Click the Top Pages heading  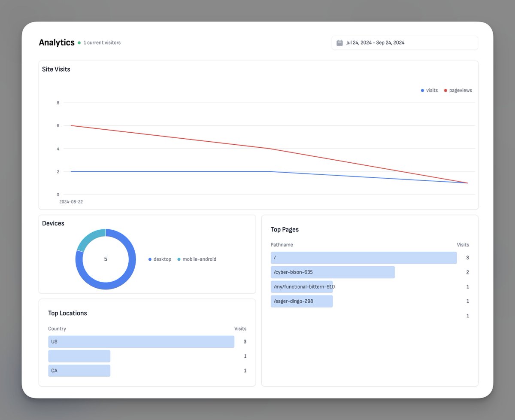[x=285, y=230]
